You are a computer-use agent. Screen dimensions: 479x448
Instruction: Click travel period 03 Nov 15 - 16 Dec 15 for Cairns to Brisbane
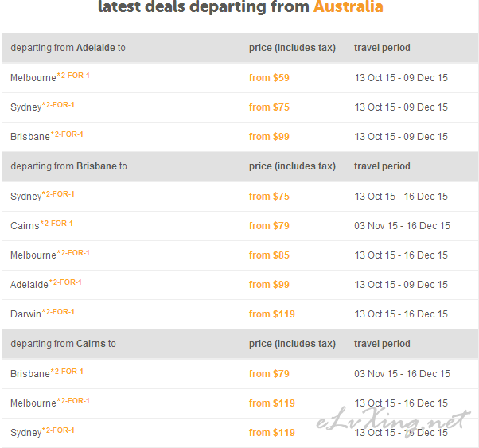[402, 374]
